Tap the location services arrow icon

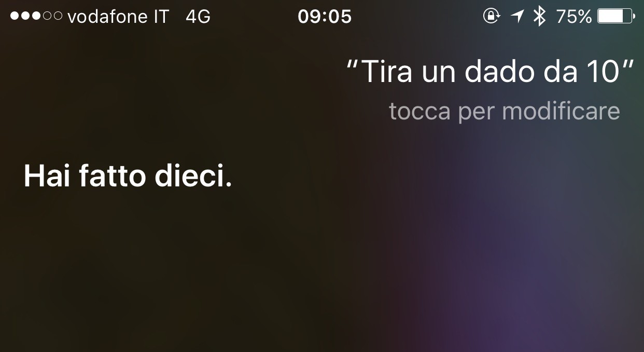click(x=517, y=17)
